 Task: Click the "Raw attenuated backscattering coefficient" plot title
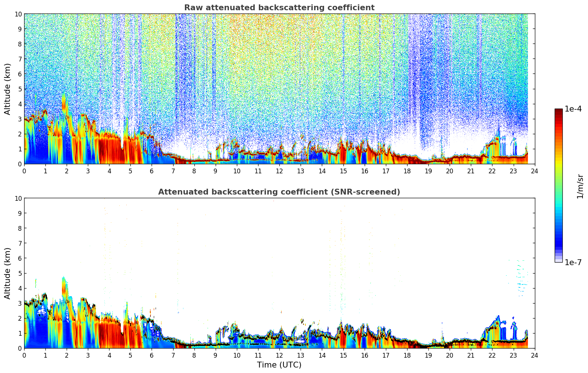[x=279, y=8]
